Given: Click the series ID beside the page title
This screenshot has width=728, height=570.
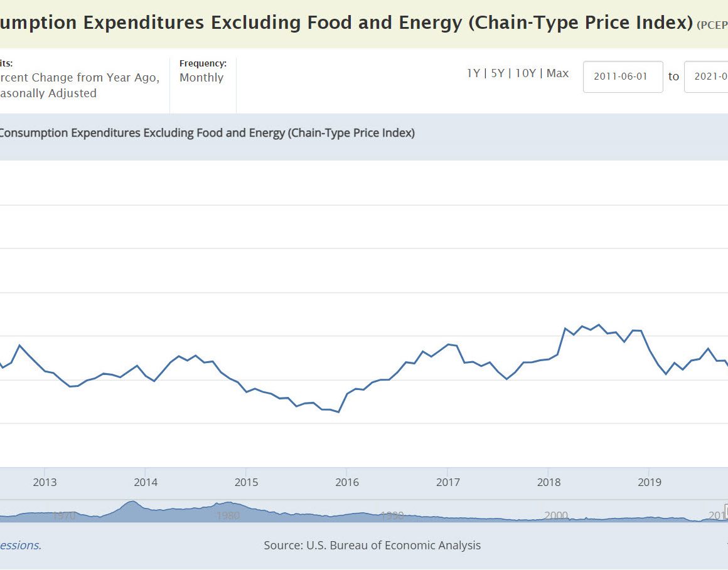Looking at the screenshot, I should pyautogui.click(x=712, y=25).
